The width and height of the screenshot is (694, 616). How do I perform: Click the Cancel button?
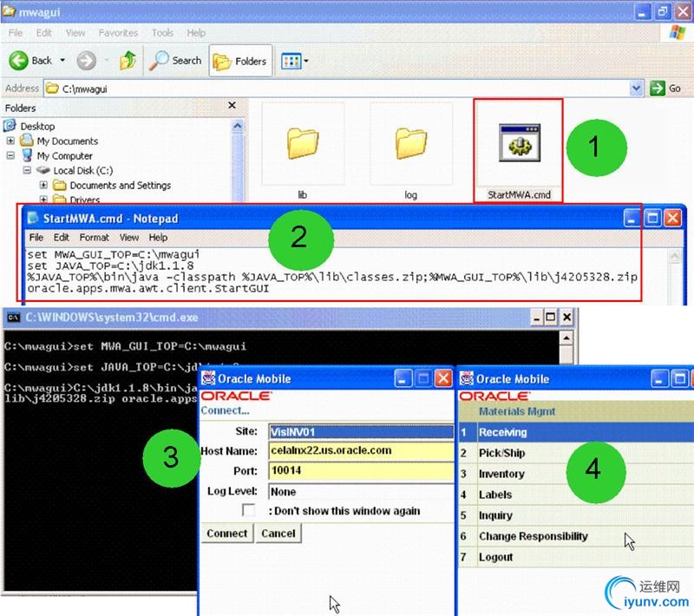(x=278, y=534)
